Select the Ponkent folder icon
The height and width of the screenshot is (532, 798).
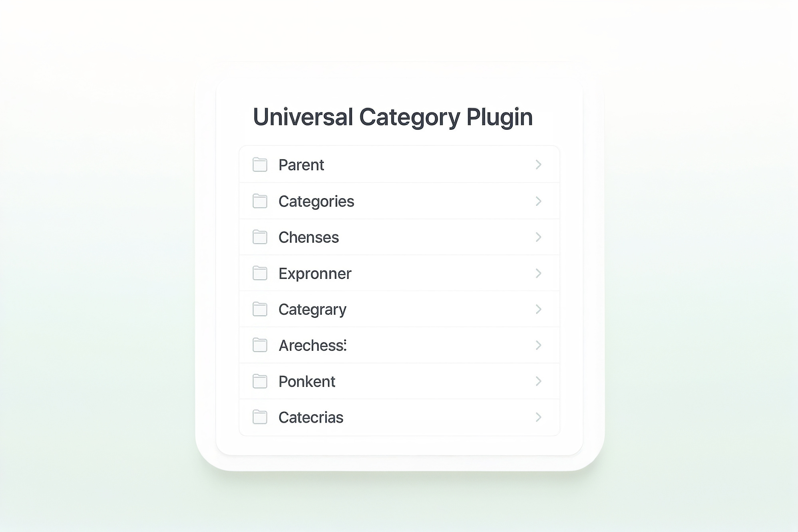pyautogui.click(x=260, y=381)
